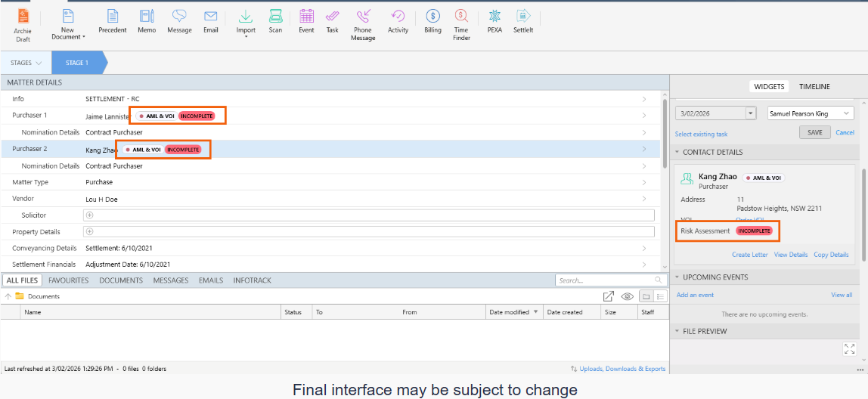
Task: Add Property Details with plus icon
Action: 90,232
